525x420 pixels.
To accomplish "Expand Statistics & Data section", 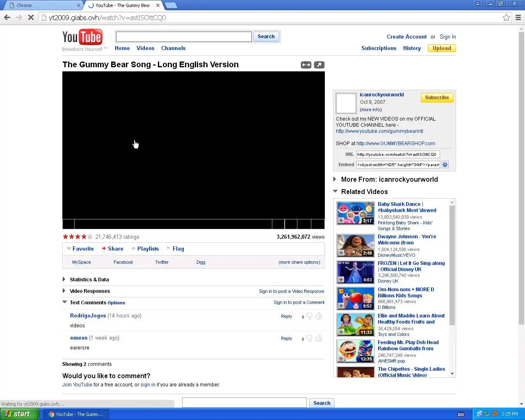I will point(64,279).
